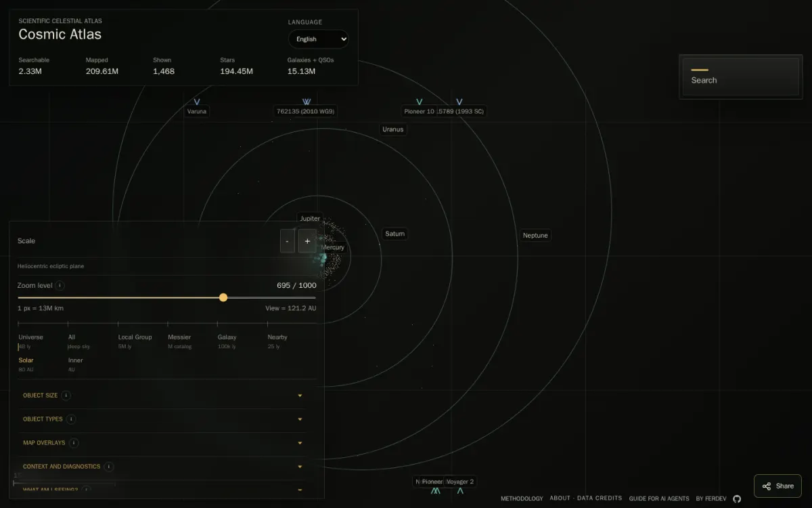This screenshot has width=812, height=508.
Task: Click the Mercury label on map
Action: coord(333,248)
